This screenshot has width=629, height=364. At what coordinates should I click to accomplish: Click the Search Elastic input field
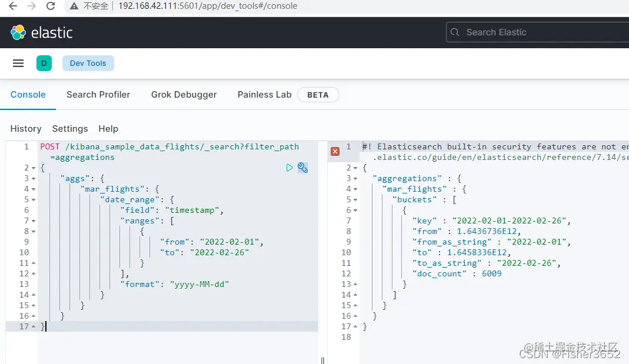pos(538,32)
